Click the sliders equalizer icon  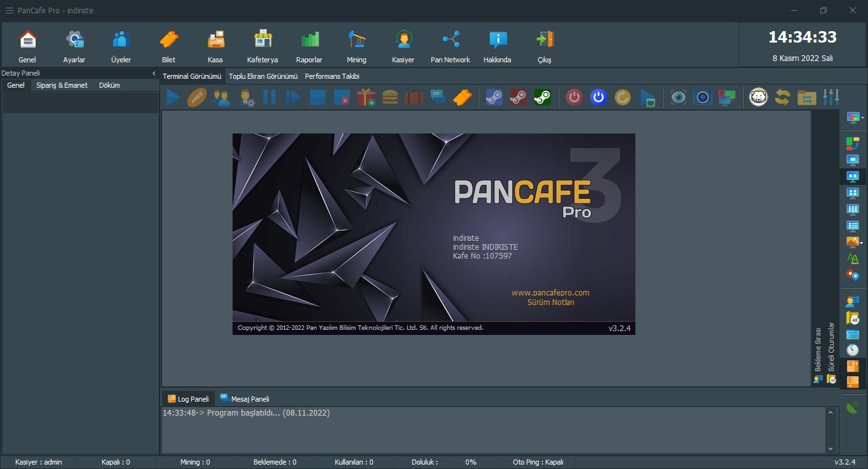pyautogui.click(x=831, y=97)
